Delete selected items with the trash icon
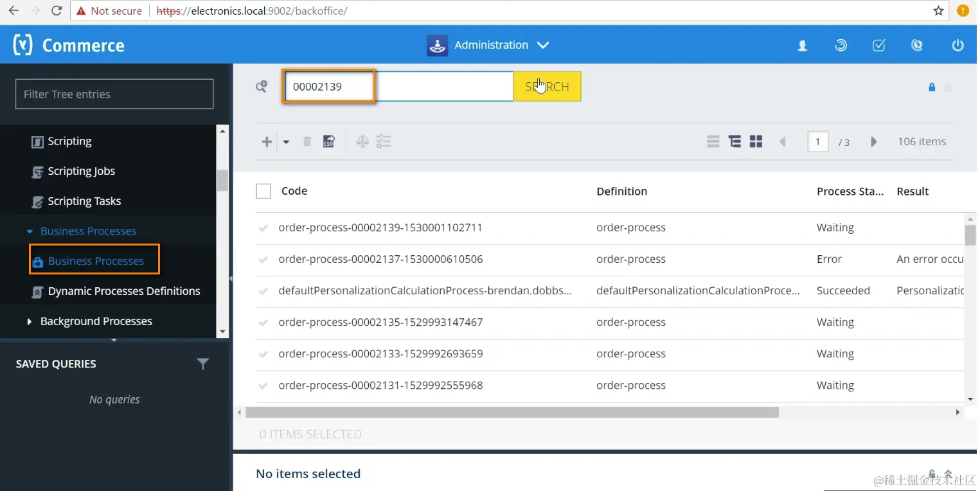The height and width of the screenshot is (491, 980). 307,141
